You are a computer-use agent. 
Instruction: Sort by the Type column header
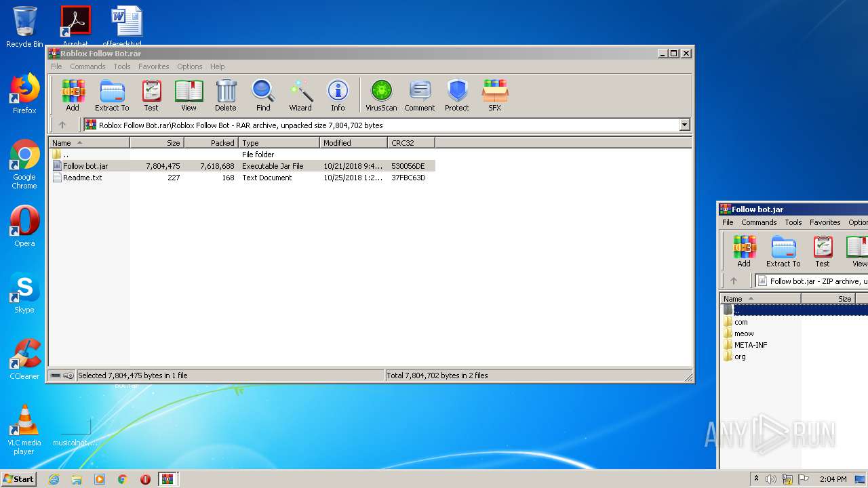coord(279,143)
